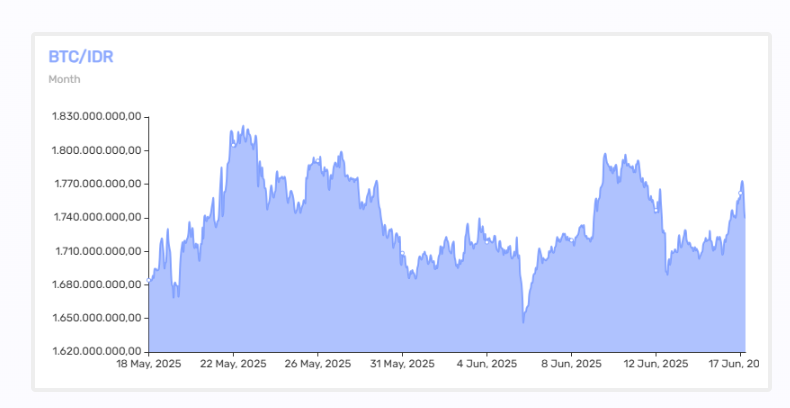Click the 18 May, 2025 date label
Viewport: 790px width, 408px height.
click(149, 363)
